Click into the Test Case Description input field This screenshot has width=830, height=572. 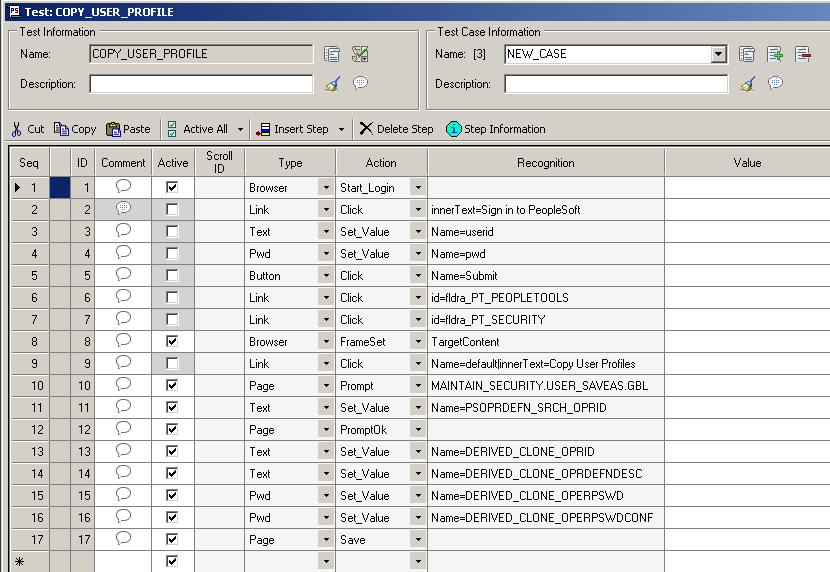pyautogui.click(x=616, y=84)
